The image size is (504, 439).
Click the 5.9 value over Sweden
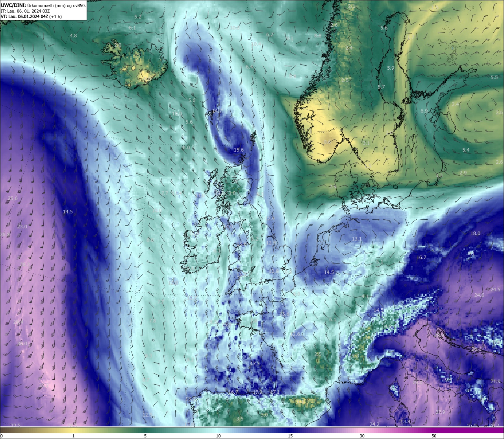[x=391, y=68]
